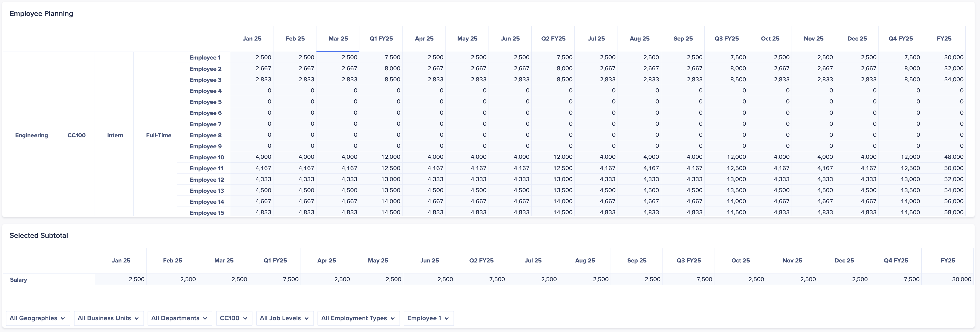Open the Employee 1 selector dropdown
The image size is (980, 332).
(428, 318)
